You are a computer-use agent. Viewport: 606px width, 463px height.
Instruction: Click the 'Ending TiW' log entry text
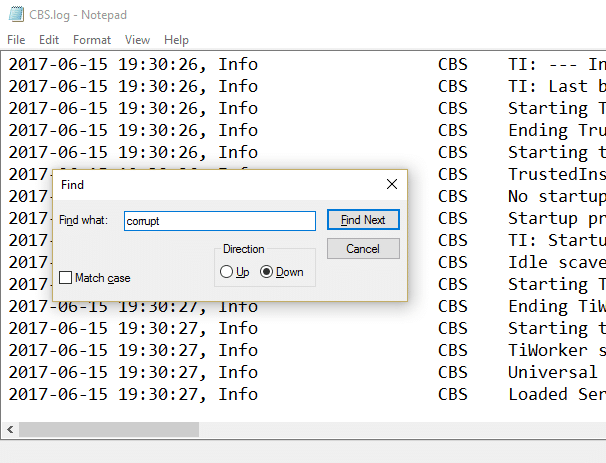pyautogui.click(x=557, y=306)
